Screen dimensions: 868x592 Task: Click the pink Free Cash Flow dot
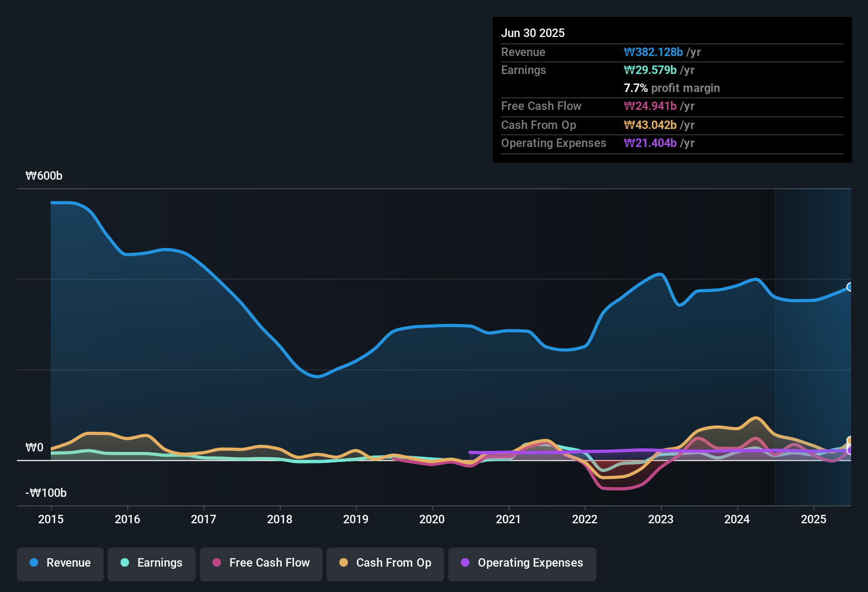click(x=216, y=563)
